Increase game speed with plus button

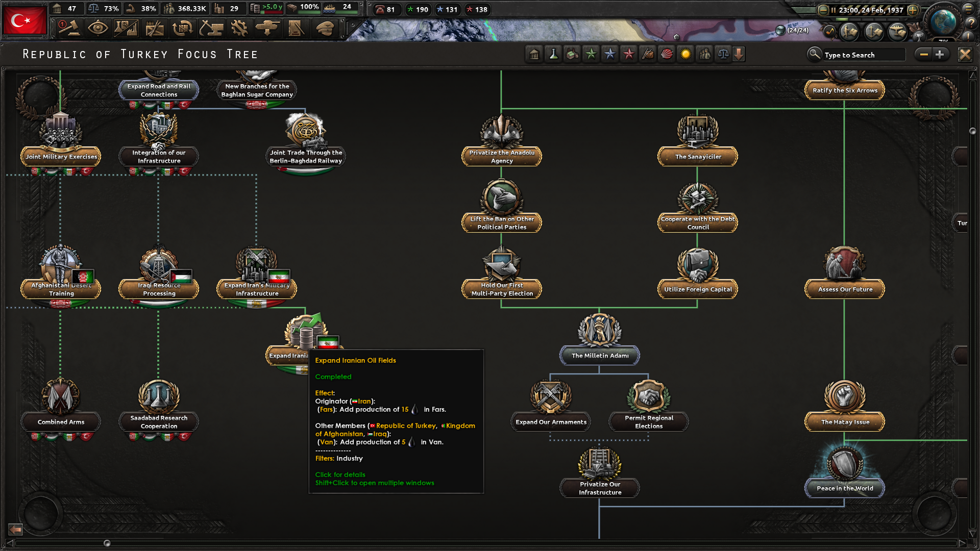[x=913, y=10]
